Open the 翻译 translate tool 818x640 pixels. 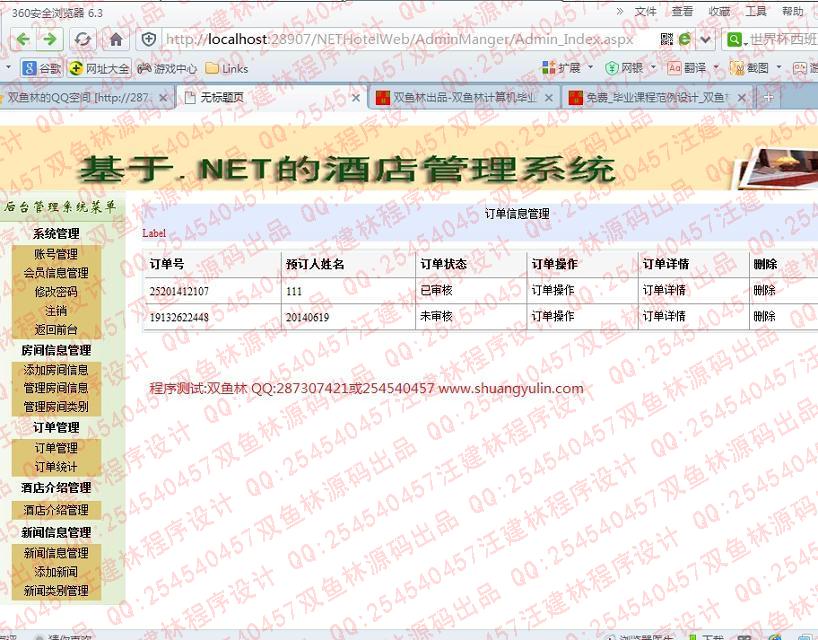pyautogui.click(x=687, y=68)
